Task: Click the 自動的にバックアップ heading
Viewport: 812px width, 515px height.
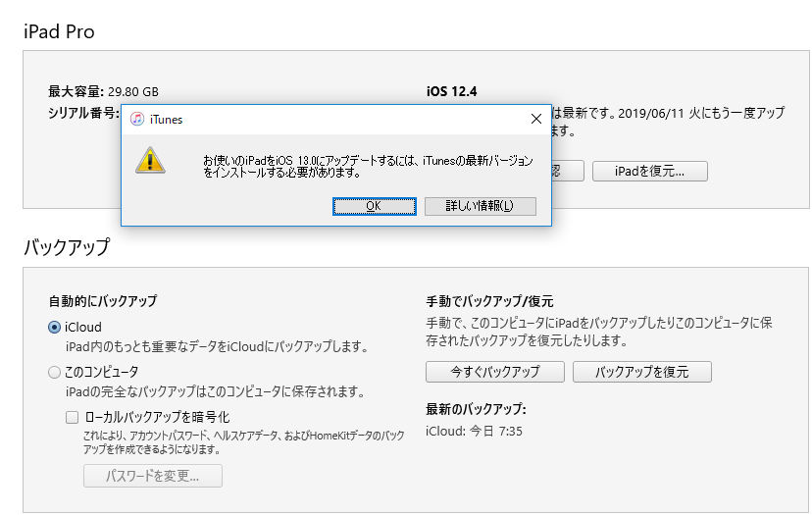Action: pos(103,301)
